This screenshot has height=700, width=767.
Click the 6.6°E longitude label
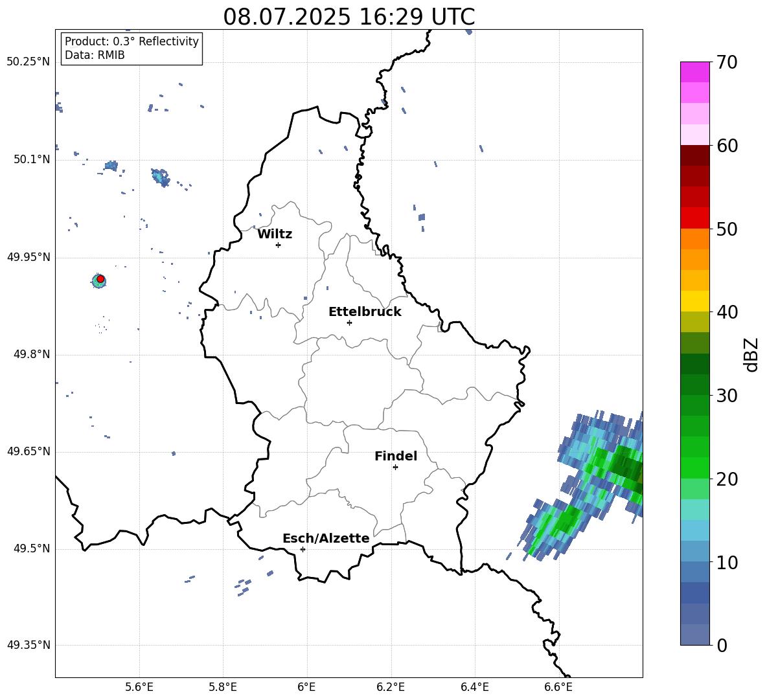pos(558,687)
